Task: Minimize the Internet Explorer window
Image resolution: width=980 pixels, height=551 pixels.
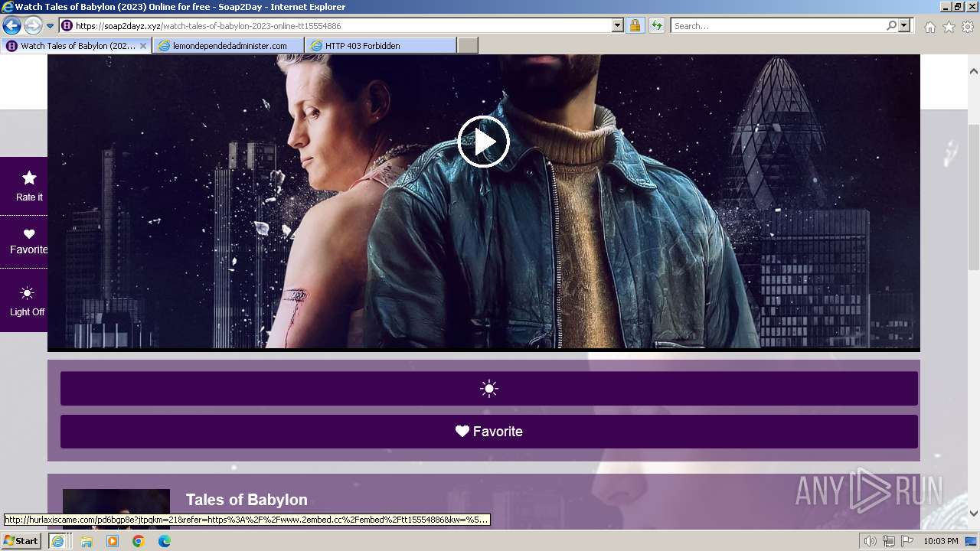Action: (x=946, y=7)
